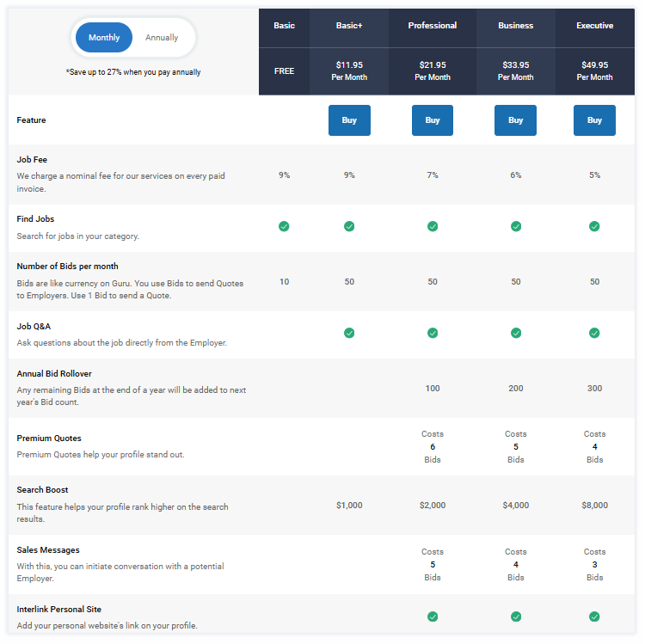Click Basic+ plan column header
This screenshot has width=645, height=644.
(x=349, y=26)
